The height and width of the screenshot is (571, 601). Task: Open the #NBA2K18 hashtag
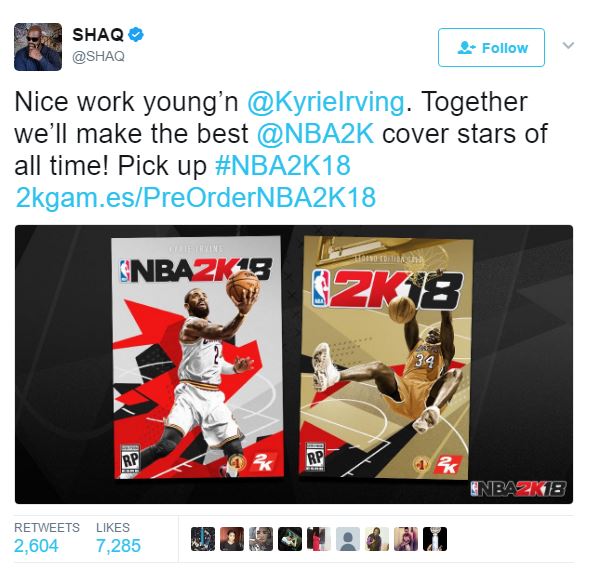click(x=283, y=166)
